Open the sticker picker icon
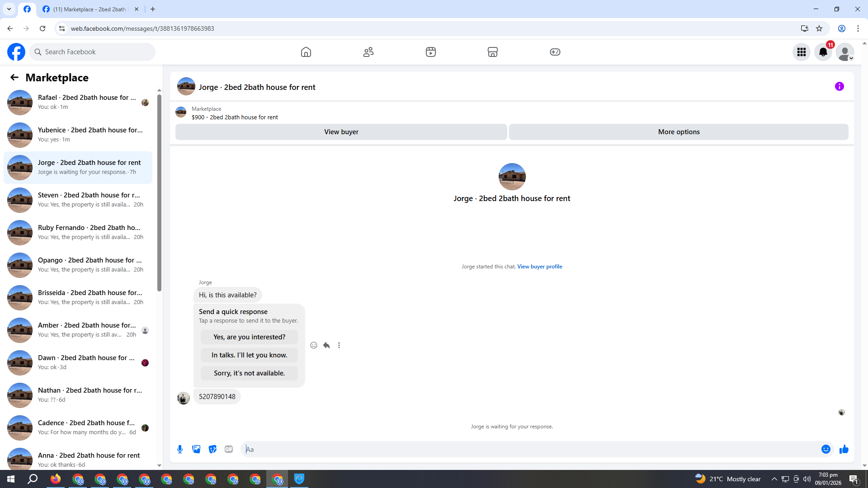Screen dimensions: 868x488 pos(212,449)
